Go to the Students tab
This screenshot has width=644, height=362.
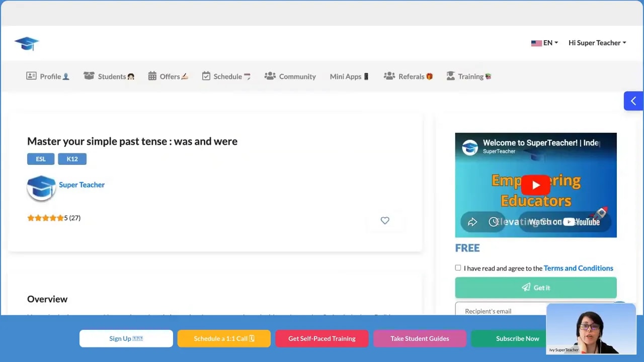coord(109,76)
